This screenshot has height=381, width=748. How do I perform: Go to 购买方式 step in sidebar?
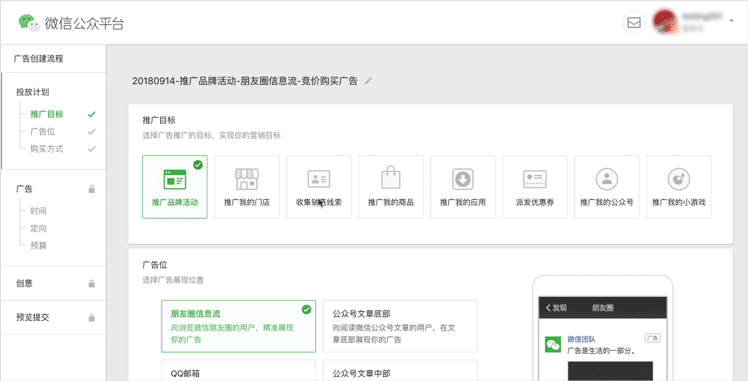[47, 149]
